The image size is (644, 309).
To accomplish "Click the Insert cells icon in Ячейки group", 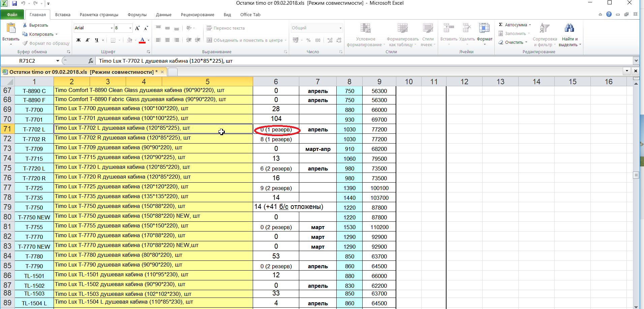I will pos(449,28).
